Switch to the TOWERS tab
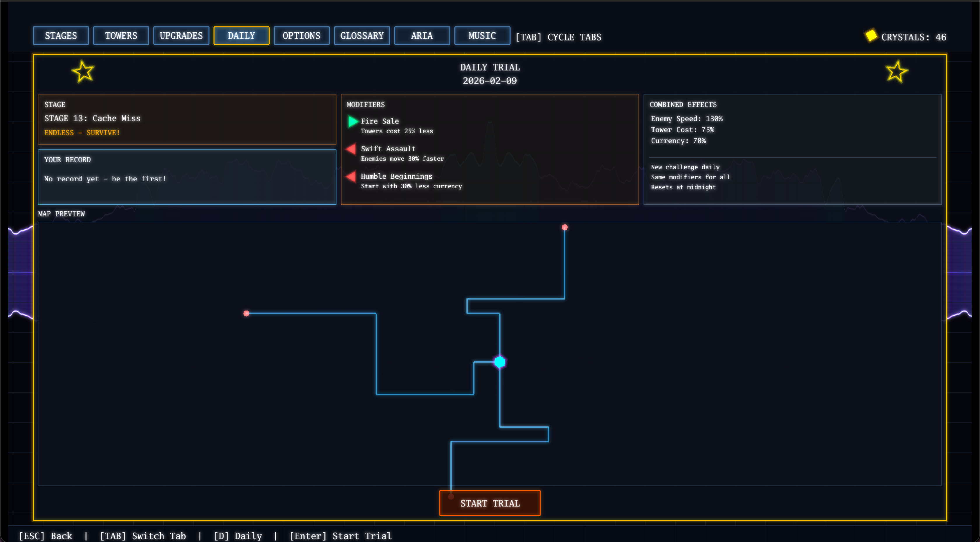This screenshot has height=542, width=980. coord(121,36)
